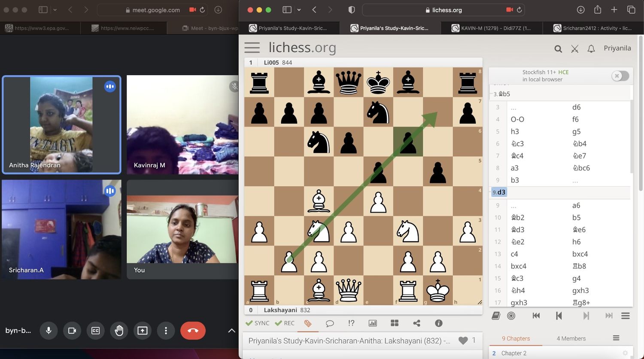Click the white queen on d1
The height and width of the screenshot is (359, 644).
(x=348, y=290)
